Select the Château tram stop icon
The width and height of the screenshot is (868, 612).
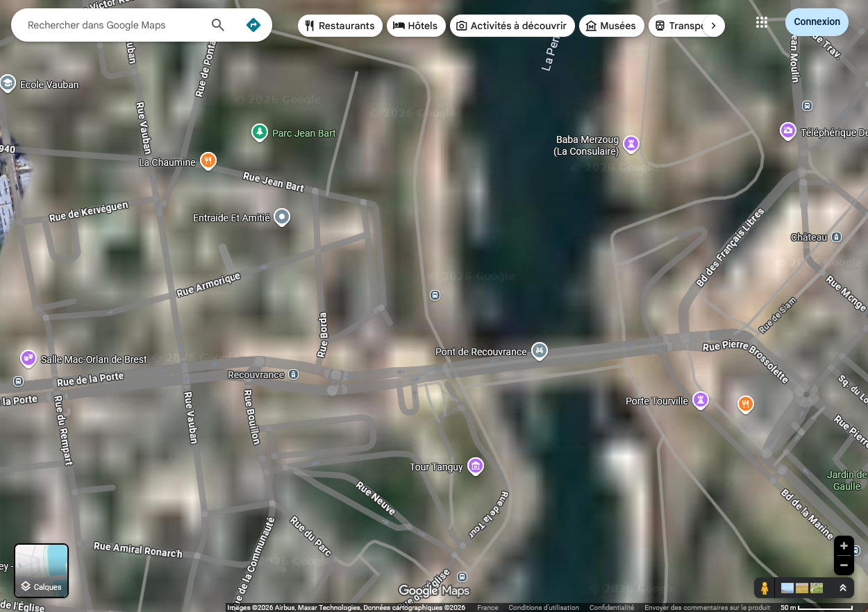pos(837,237)
